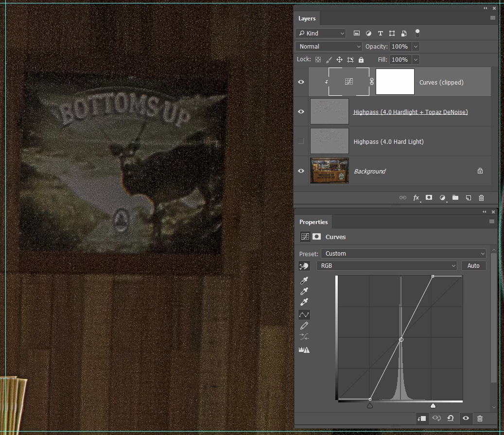This screenshot has width=504, height=435.
Task: Lock image pixels brush icon
Action: point(329,59)
